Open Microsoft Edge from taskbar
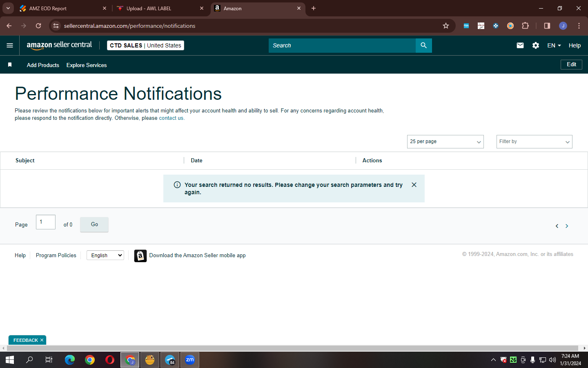Screen dimensions: 588x368 coord(70,360)
